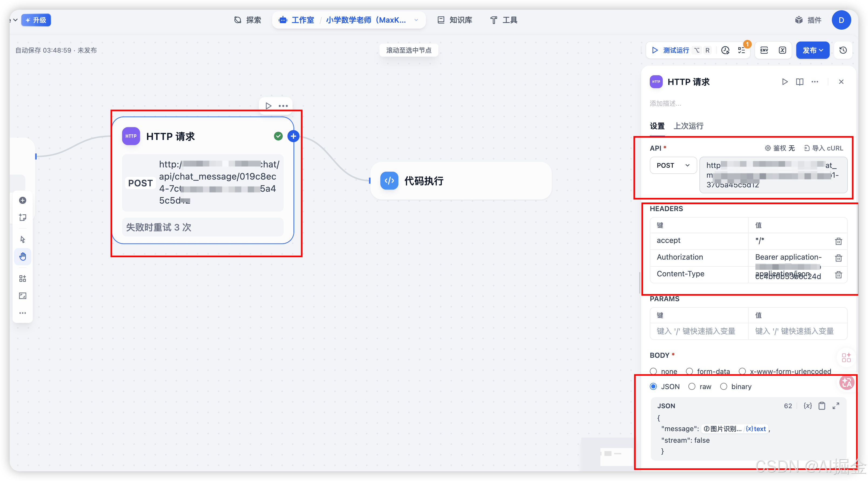Open the D user avatar menu
868x481 pixels.
click(x=841, y=20)
